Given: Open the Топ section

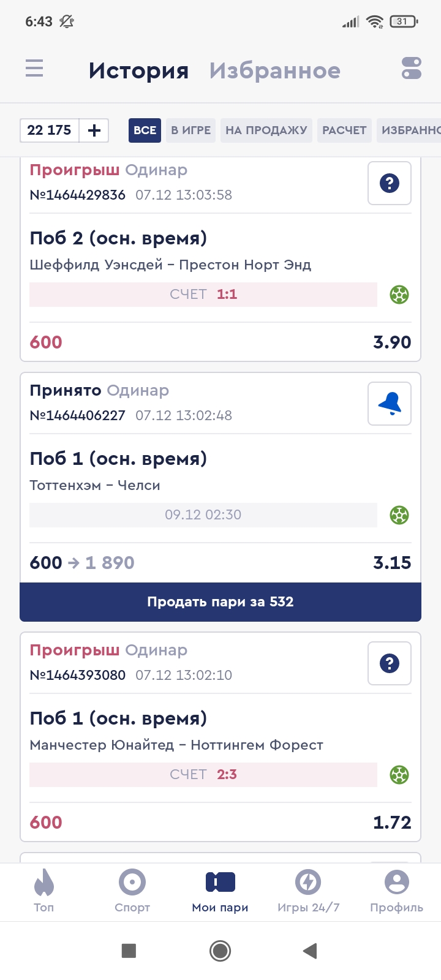Looking at the screenshot, I should click(x=44, y=891).
